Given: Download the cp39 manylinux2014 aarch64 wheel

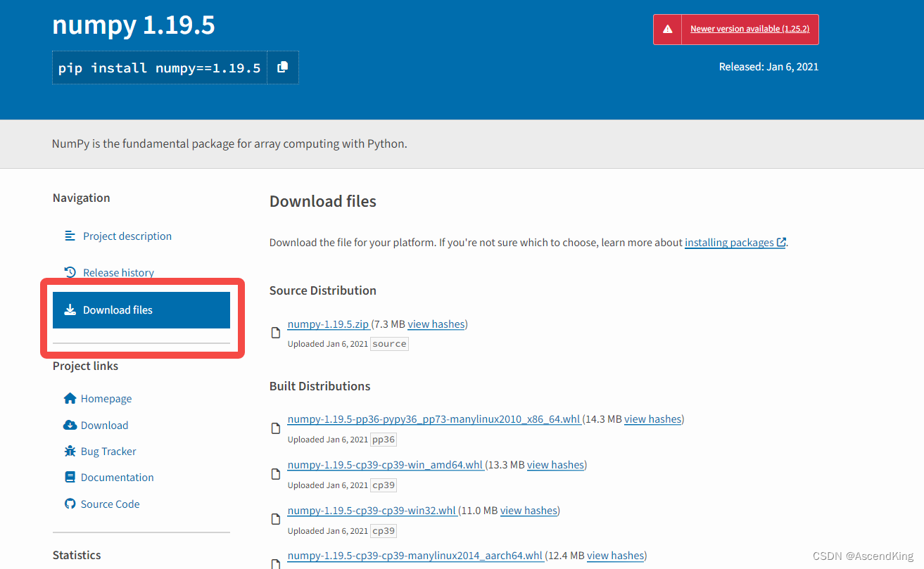Looking at the screenshot, I should point(415,556).
